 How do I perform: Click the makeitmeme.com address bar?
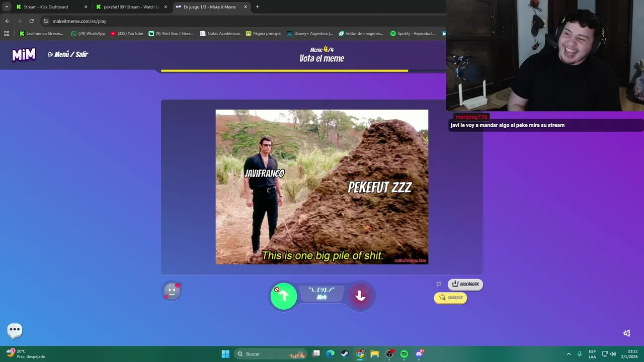242,21
